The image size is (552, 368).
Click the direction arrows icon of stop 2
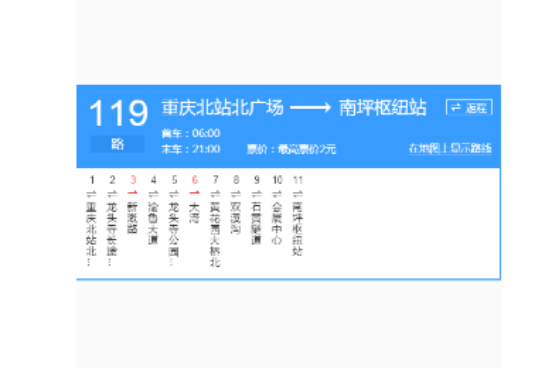point(112,193)
